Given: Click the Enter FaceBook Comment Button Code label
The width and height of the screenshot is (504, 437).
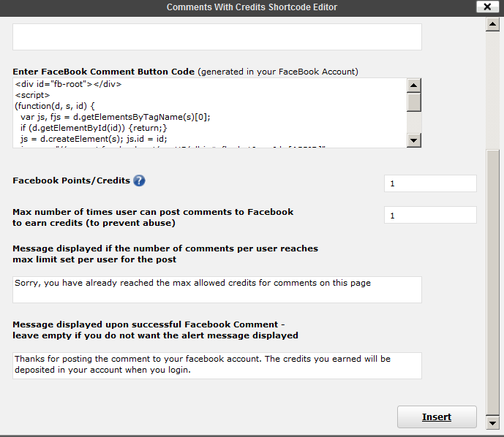Looking at the screenshot, I should [x=104, y=72].
